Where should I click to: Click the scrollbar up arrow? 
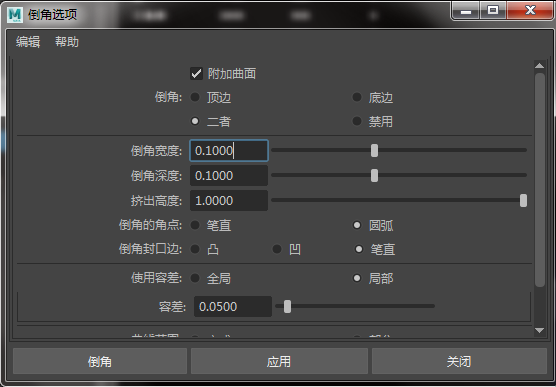(539, 66)
